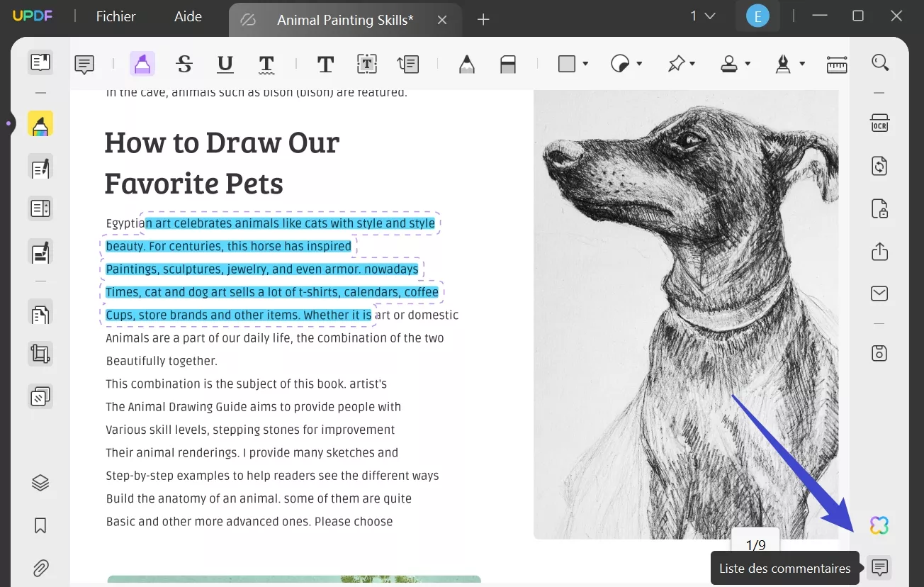Open Liste des commentaires

click(x=879, y=567)
